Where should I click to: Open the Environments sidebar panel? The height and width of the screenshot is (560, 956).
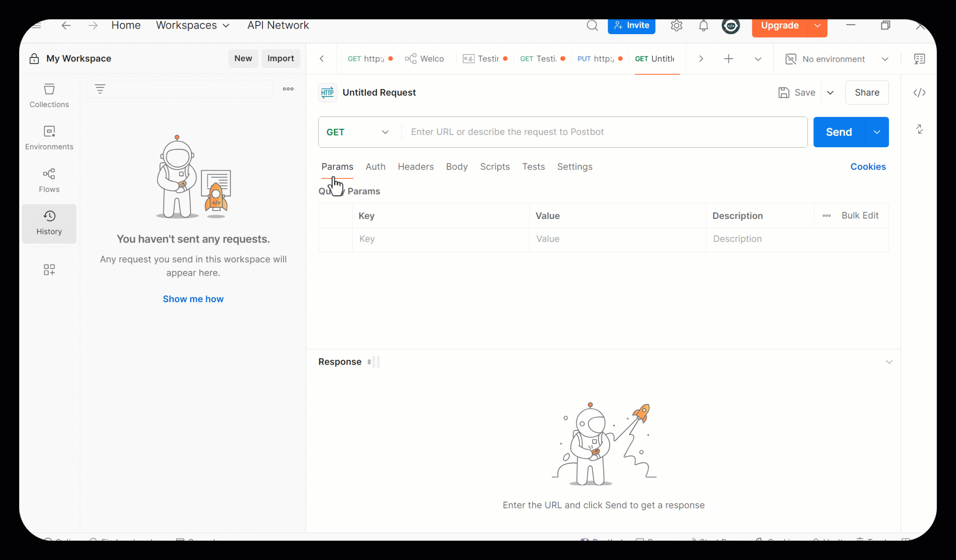click(x=49, y=138)
